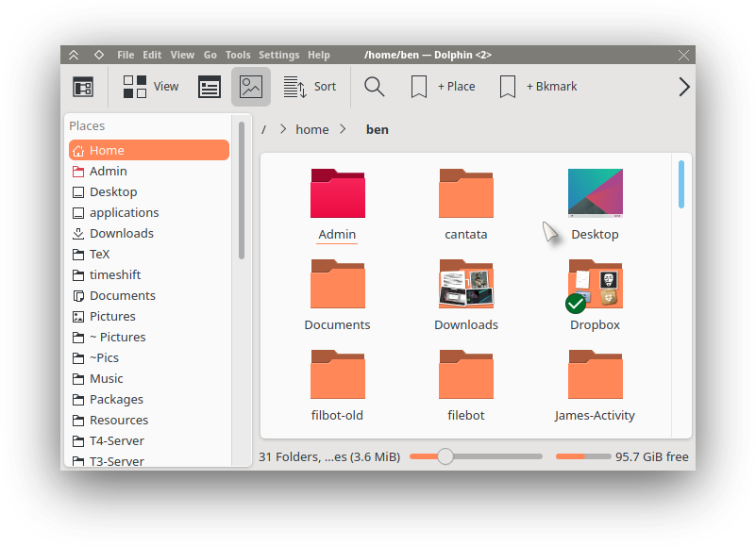The width and height of the screenshot is (756, 546).
Task: Select Admin in the Places panel
Action: (108, 171)
